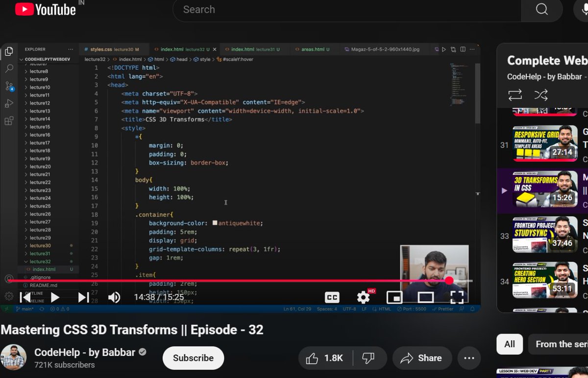
Task: Toggle playlist shuffle icon
Action: (540, 94)
